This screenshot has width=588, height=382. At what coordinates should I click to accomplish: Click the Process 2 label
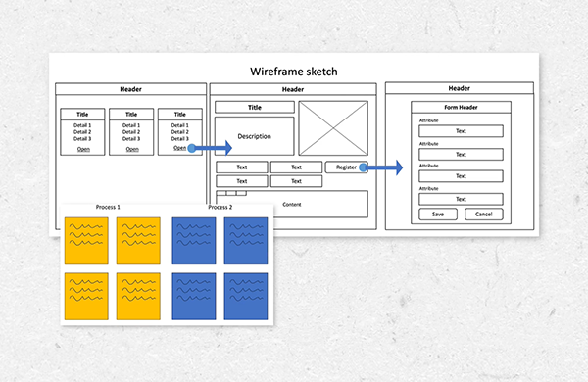[220, 207]
